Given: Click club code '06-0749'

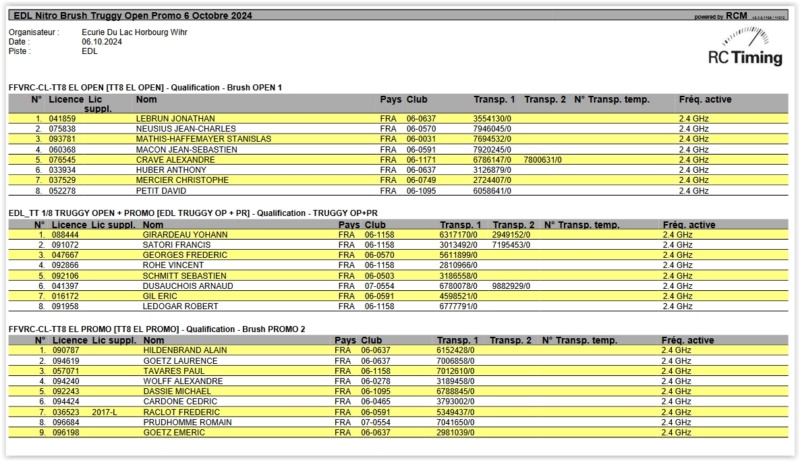Looking at the screenshot, I should [421, 181].
